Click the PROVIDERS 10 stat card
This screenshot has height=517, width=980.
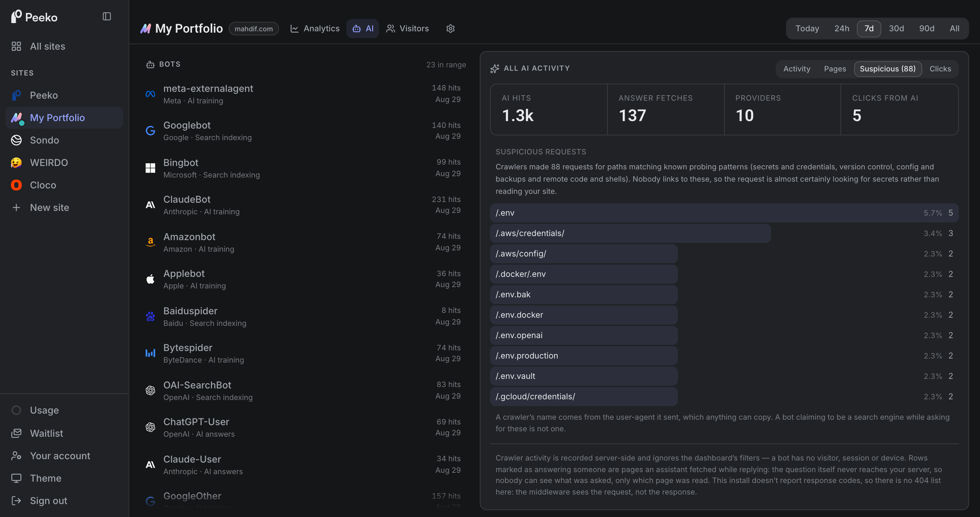click(x=782, y=110)
